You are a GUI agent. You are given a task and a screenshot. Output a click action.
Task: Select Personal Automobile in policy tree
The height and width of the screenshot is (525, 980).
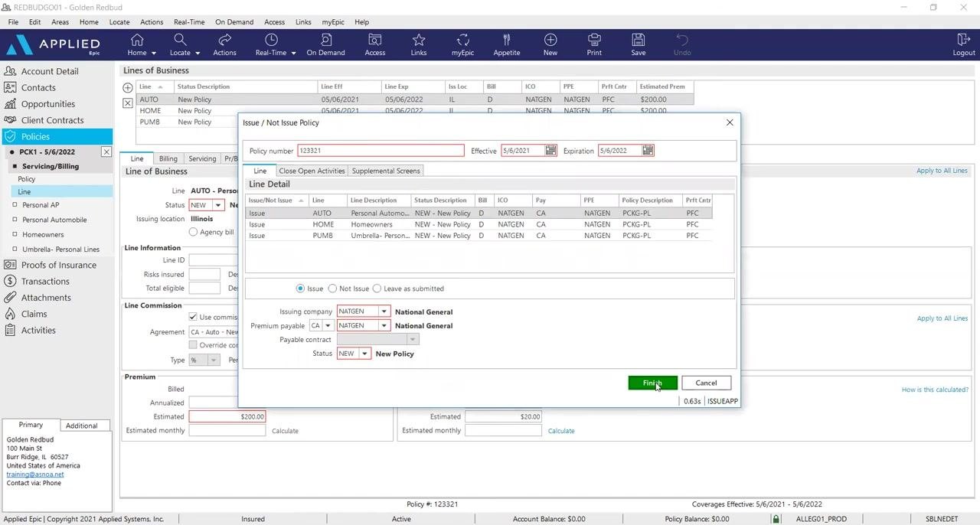coord(54,220)
